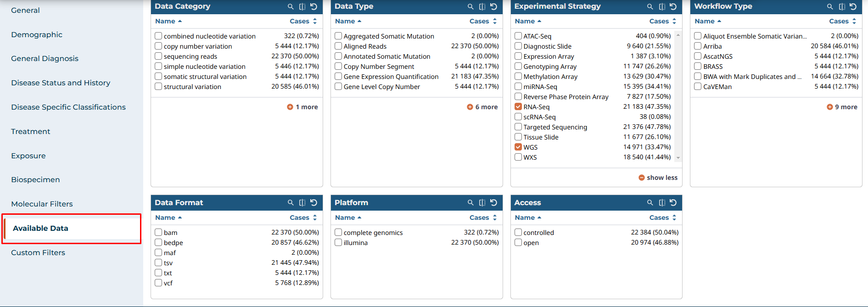Screen dimensions: 868x307
Task: Switch to the Biospecimen tab
Action: coord(35,179)
